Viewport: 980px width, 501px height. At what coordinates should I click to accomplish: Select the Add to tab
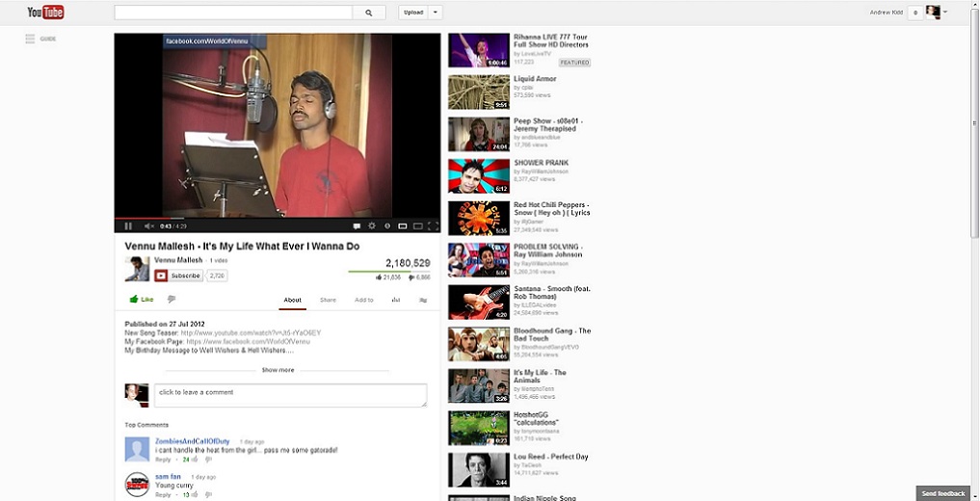click(x=363, y=300)
